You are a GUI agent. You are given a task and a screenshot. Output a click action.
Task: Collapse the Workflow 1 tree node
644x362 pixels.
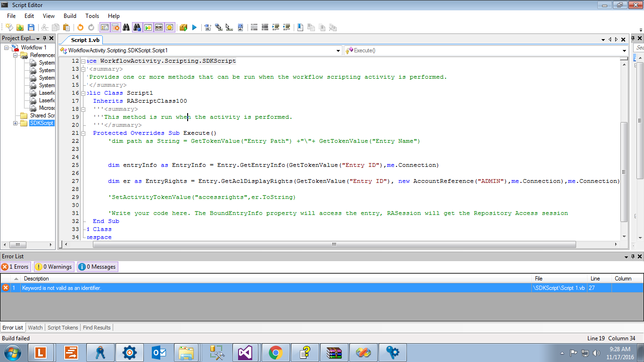(7, 48)
